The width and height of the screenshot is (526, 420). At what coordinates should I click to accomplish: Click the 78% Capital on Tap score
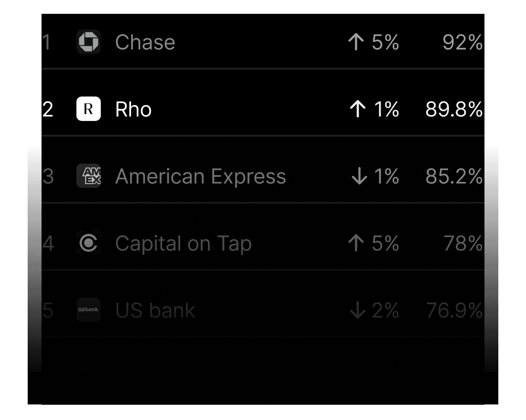463,243
